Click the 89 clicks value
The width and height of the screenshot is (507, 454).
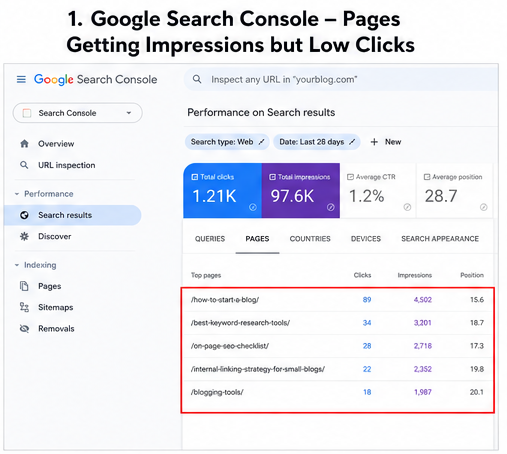coord(367,300)
